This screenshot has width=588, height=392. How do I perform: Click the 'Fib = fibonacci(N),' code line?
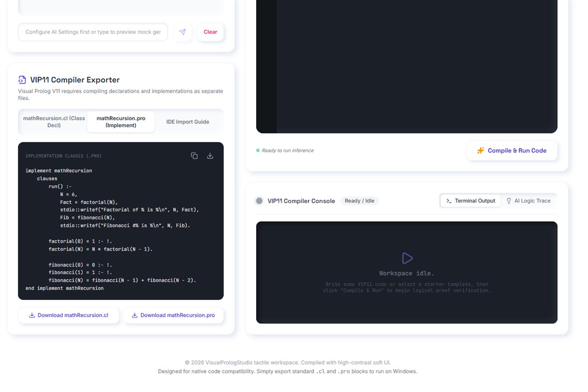point(87,218)
